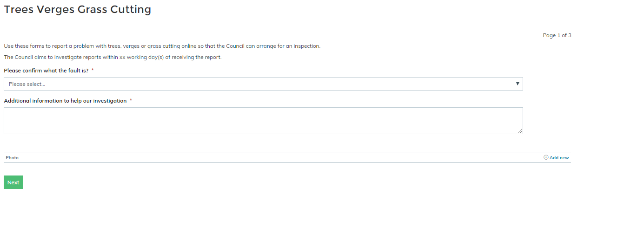Click the "Additional information to help our investigation" label
Screen dimensions: 644x234
pyautogui.click(x=65, y=101)
